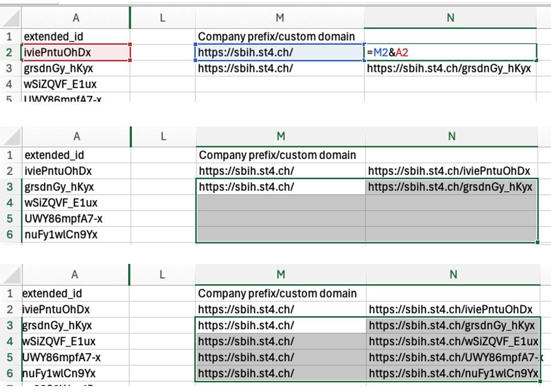Viewport: 551px width, 392px height.
Task: Select row 6 header in the middle sheet
Action: pos(10,235)
